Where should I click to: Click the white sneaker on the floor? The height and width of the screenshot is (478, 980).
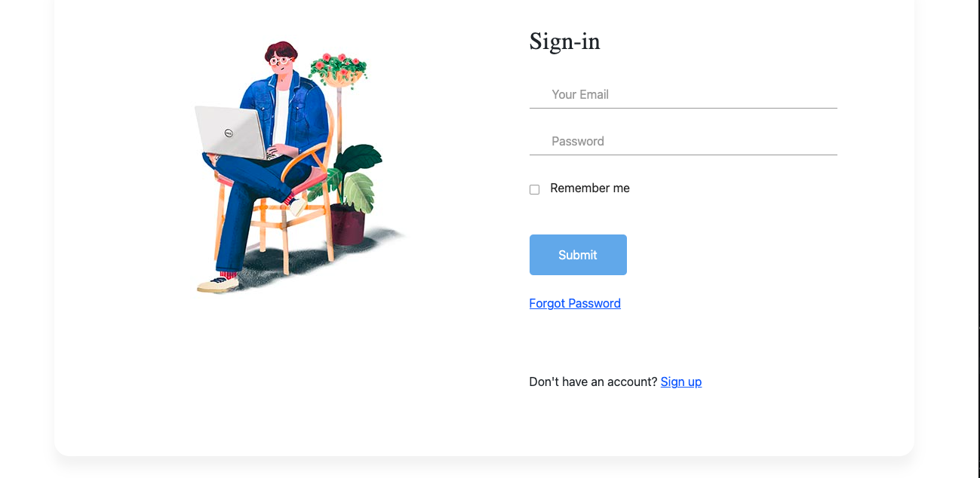[x=217, y=284]
